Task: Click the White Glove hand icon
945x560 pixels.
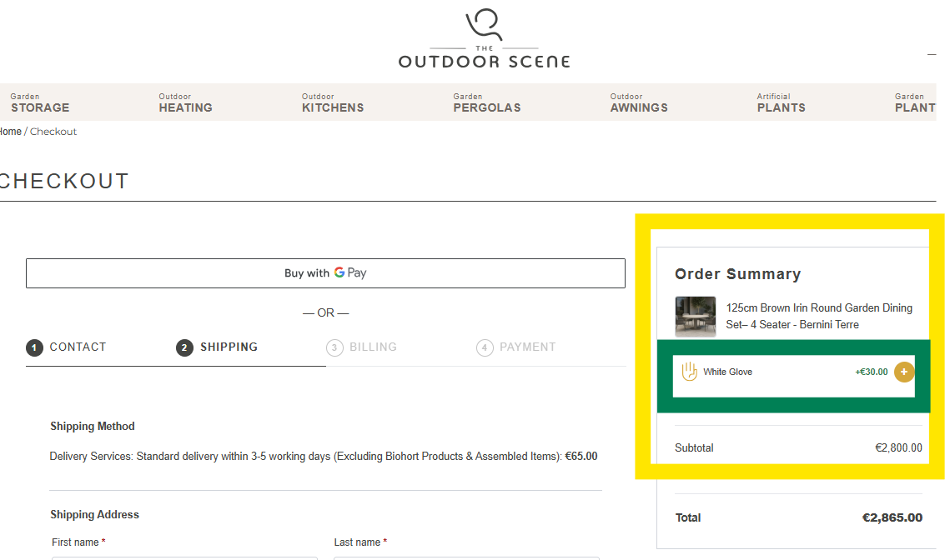Action: [x=690, y=372]
